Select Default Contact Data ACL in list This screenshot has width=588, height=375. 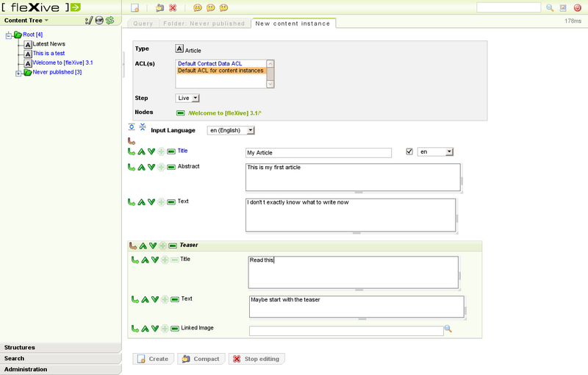220,64
